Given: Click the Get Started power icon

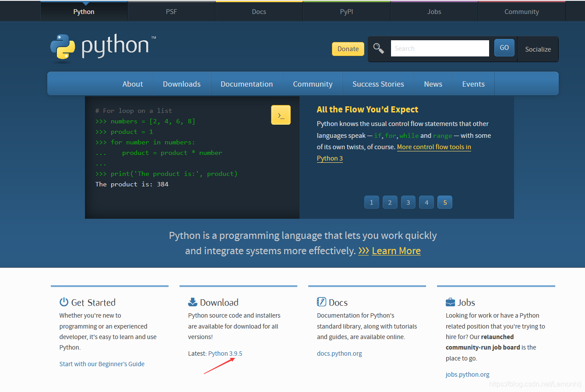Looking at the screenshot, I should pyautogui.click(x=64, y=302).
